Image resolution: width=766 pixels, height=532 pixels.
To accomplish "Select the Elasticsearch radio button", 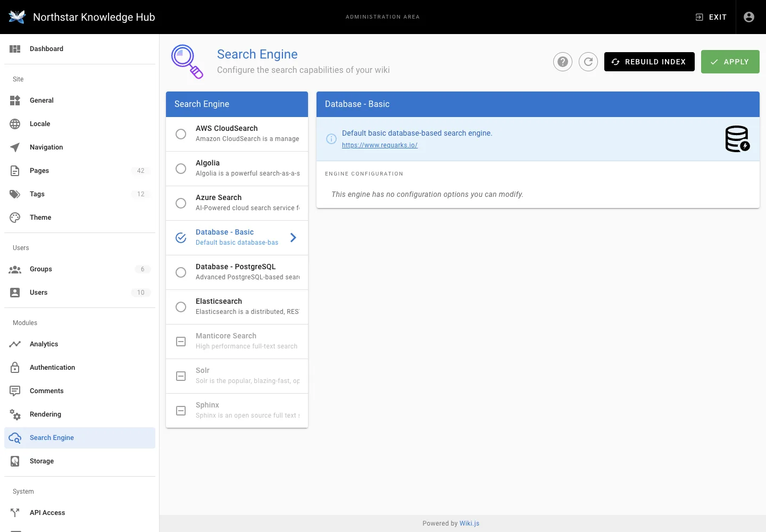I will coord(181,307).
